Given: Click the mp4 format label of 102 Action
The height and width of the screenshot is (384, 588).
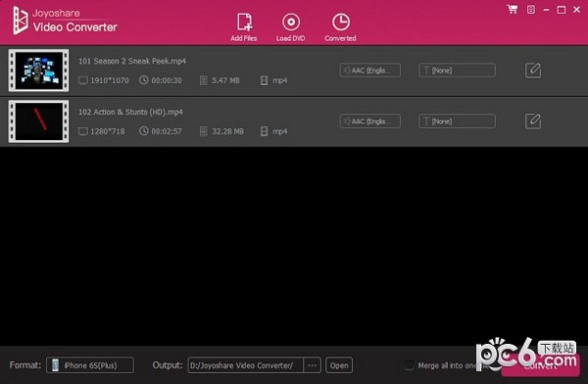Looking at the screenshot, I should [279, 131].
